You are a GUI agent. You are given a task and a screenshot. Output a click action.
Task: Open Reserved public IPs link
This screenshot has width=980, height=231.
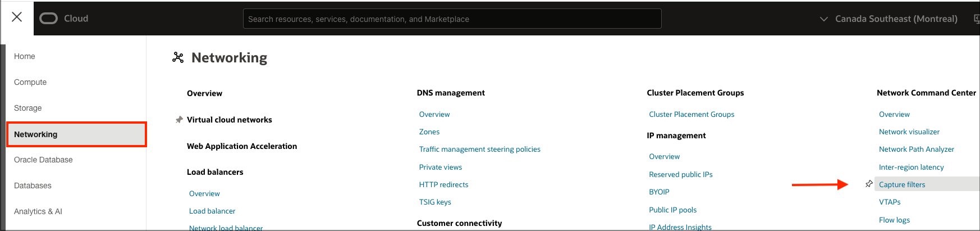(680, 174)
